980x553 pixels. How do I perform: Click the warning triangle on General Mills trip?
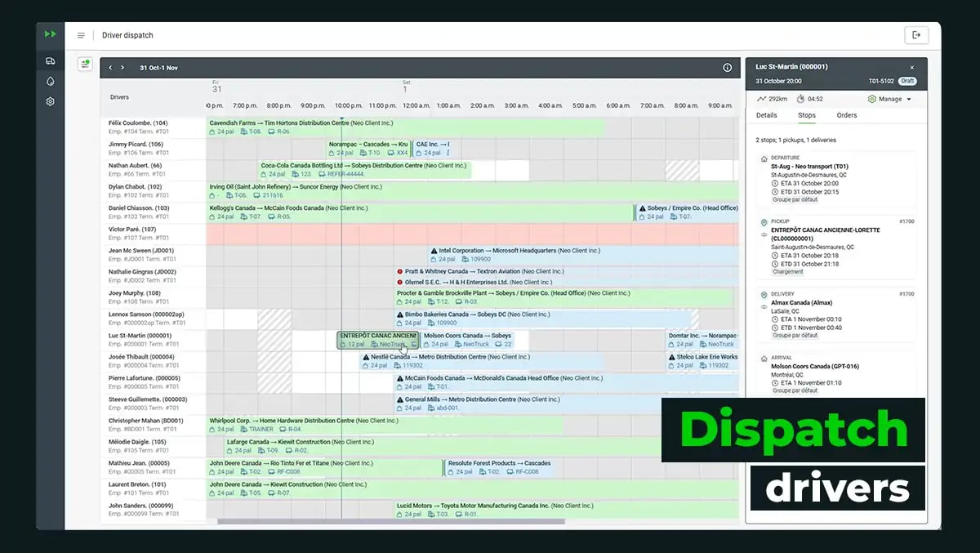(400, 399)
